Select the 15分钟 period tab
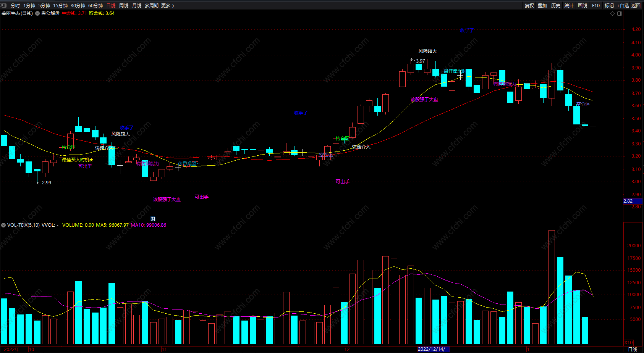Screen dimensions: 644x353 coord(60,5)
